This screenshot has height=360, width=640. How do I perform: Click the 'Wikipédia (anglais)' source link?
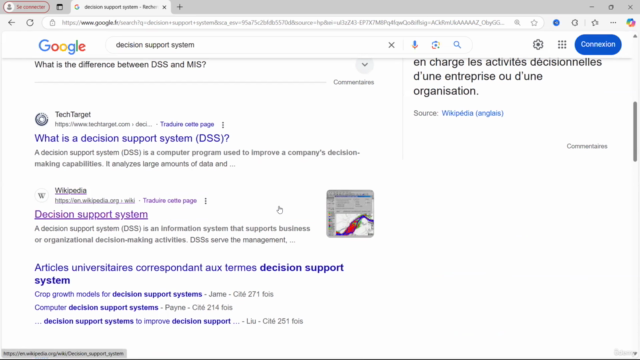pyautogui.click(x=472, y=113)
